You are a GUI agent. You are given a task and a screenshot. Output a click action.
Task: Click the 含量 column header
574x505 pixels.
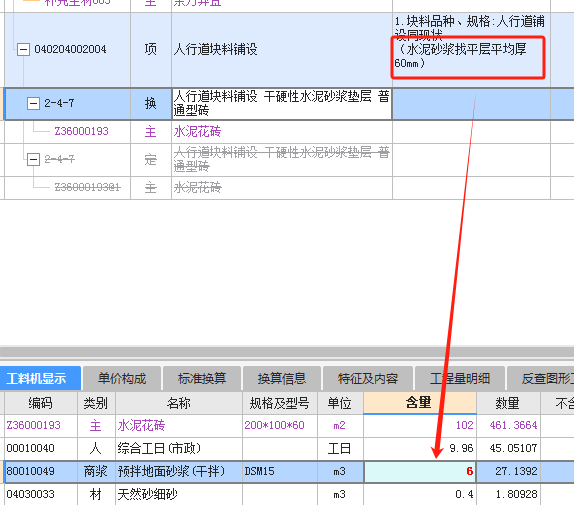[x=420, y=403]
